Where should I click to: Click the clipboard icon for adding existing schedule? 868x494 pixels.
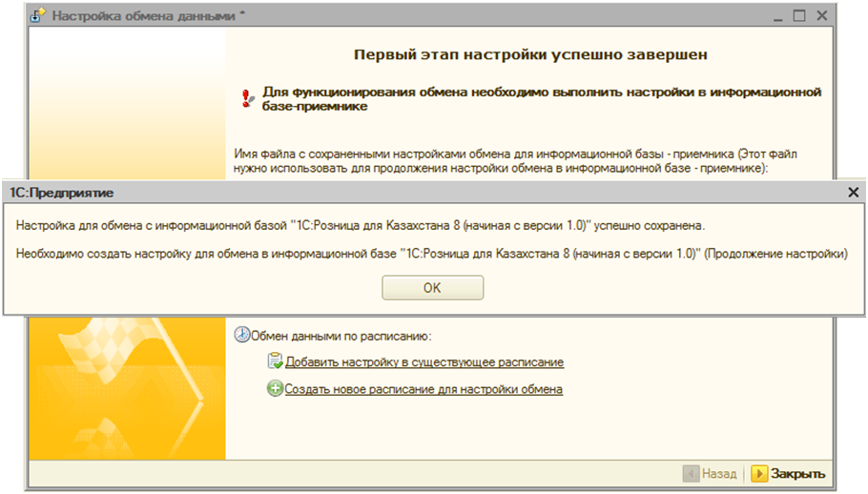[x=275, y=362]
